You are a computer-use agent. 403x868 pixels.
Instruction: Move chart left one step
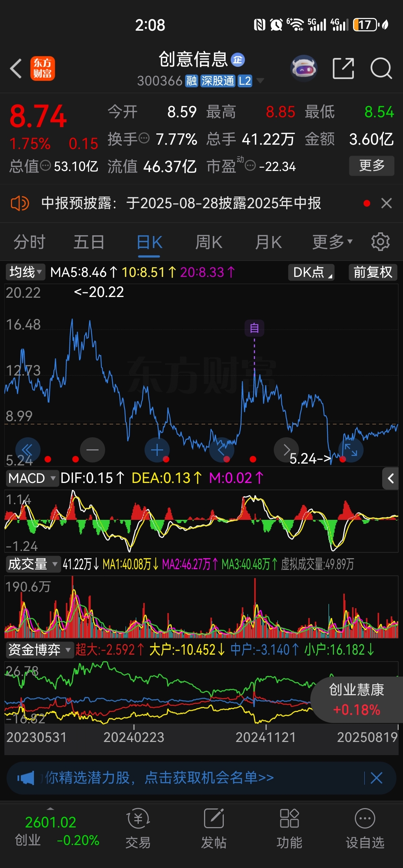click(222, 450)
